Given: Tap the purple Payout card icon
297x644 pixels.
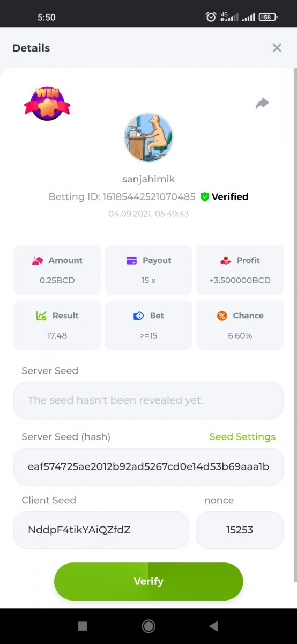Looking at the screenshot, I should (x=131, y=260).
